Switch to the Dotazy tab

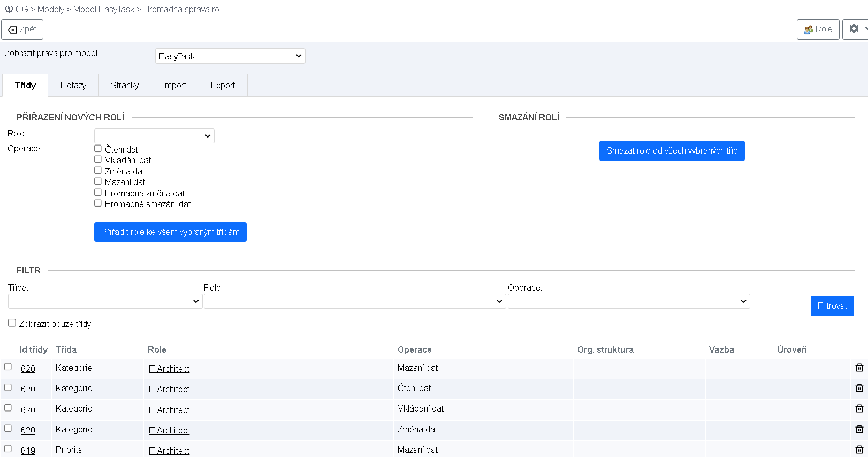(73, 86)
